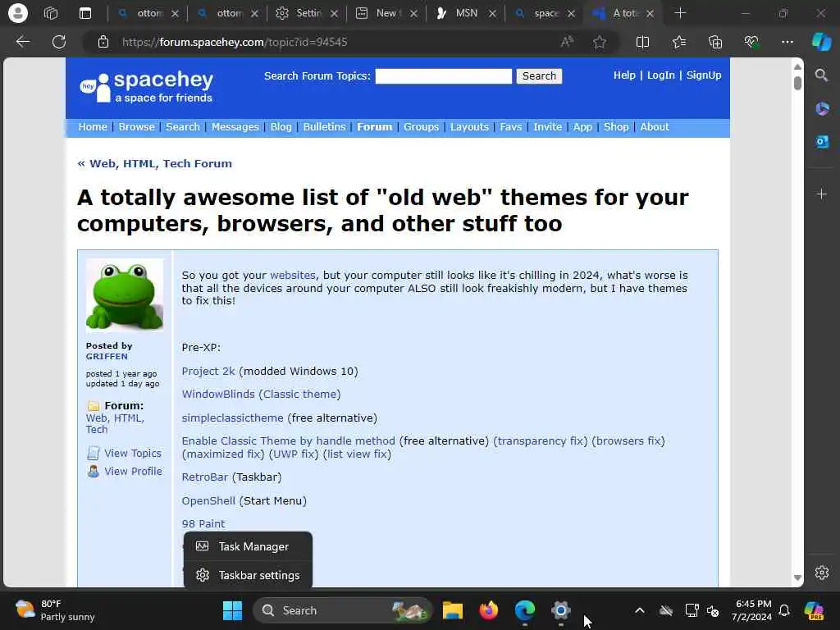Open the Forum navigation item

[x=374, y=127]
